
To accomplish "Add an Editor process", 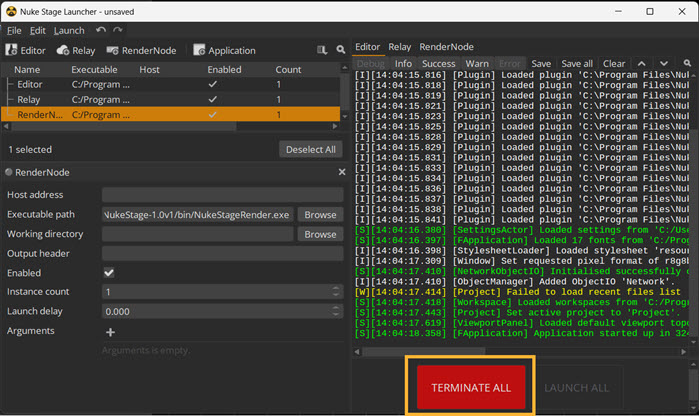I will click(26, 50).
